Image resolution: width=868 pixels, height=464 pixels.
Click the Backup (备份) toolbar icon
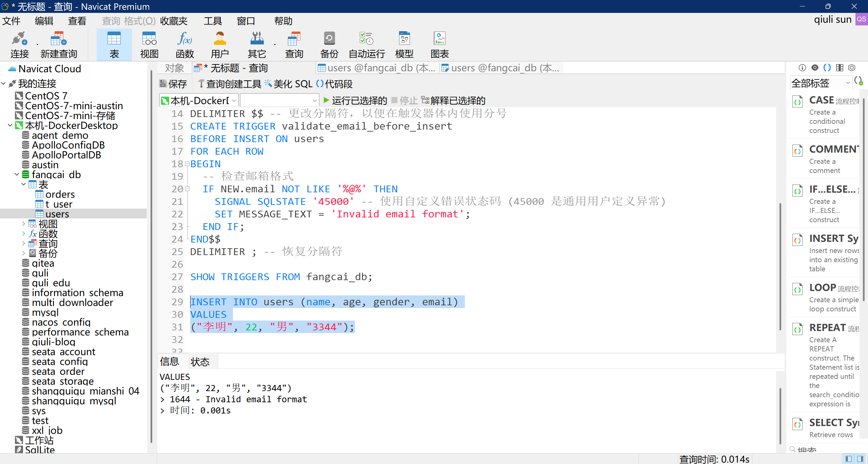tap(329, 45)
